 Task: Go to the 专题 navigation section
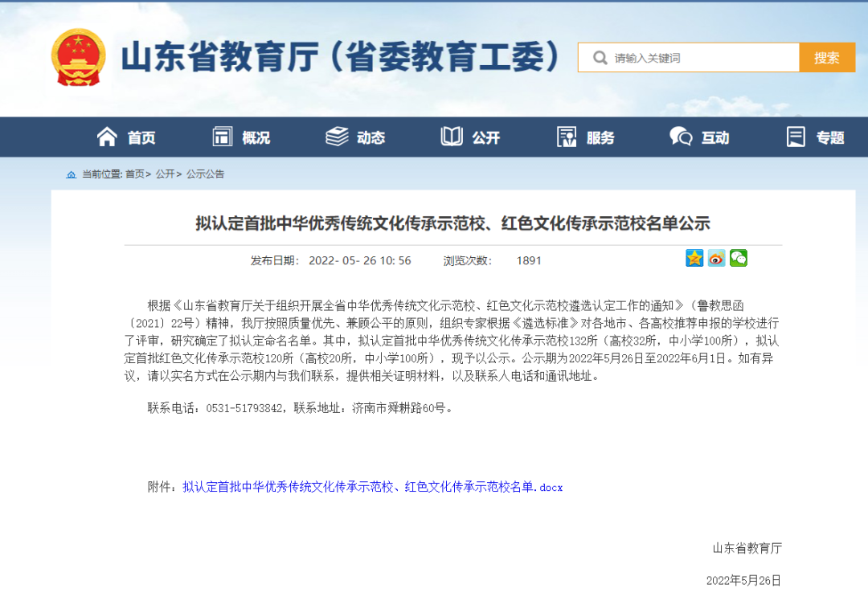click(829, 138)
